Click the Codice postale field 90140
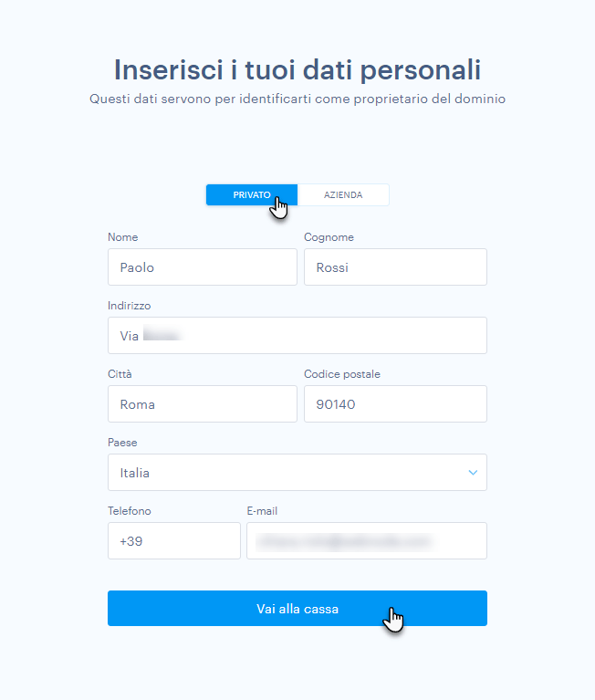The height and width of the screenshot is (700, 595). 395,404
